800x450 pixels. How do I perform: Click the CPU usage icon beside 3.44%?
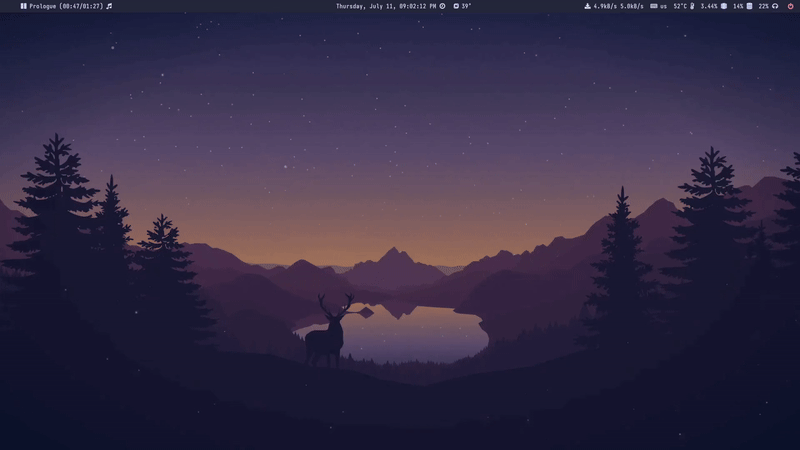(723, 6)
